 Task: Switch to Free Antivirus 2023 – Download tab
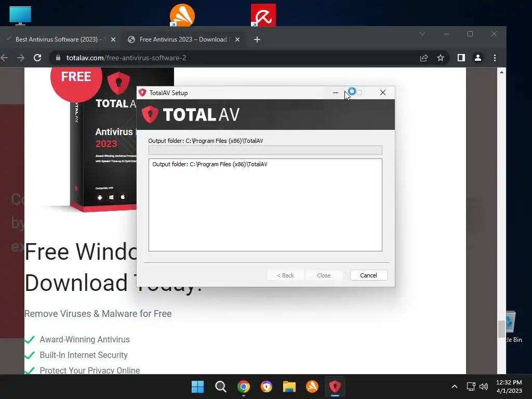pyautogui.click(x=183, y=39)
